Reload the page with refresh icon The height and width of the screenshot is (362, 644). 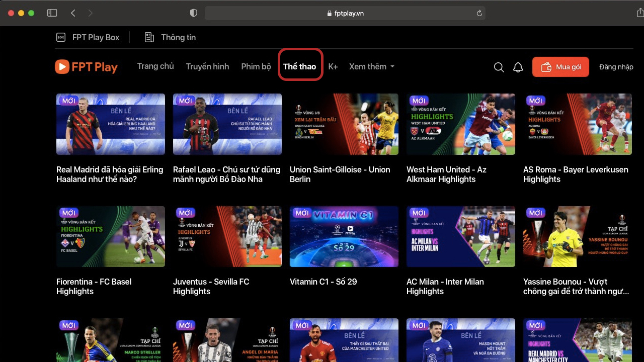click(479, 14)
